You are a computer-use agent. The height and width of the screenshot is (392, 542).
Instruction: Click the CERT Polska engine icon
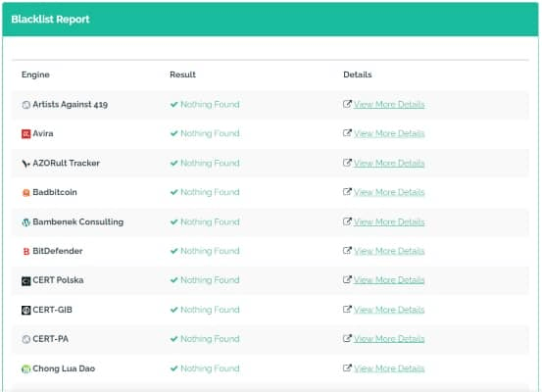click(x=25, y=280)
